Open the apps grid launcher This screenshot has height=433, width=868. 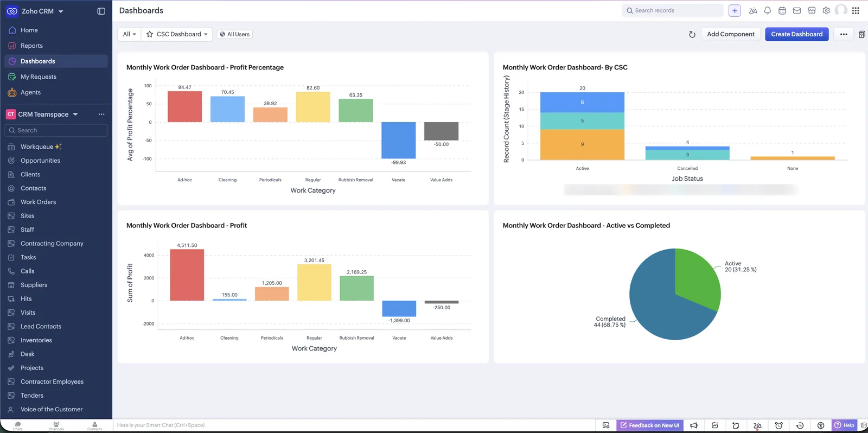[856, 10]
